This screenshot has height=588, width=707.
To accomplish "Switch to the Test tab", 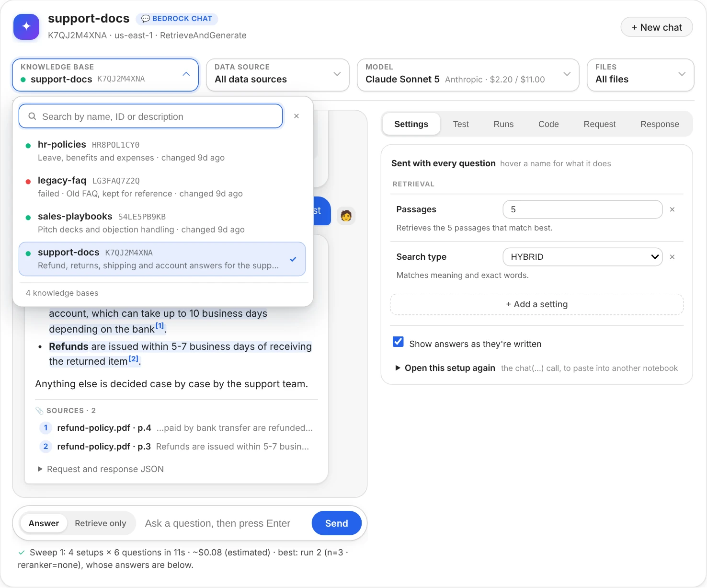I will point(461,124).
